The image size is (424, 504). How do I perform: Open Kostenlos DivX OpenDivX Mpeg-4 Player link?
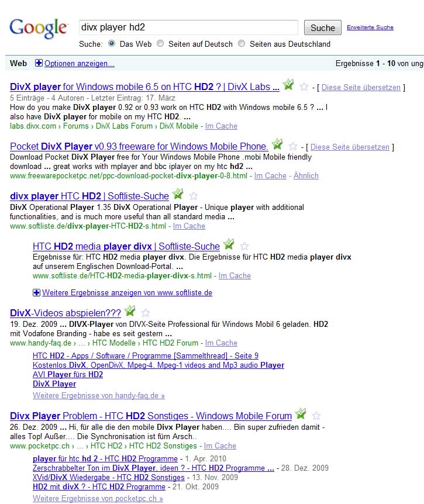(x=158, y=365)
